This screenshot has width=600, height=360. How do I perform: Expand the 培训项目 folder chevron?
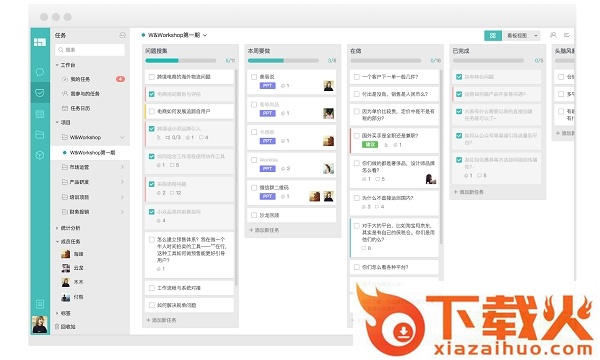tap(122, 197)
